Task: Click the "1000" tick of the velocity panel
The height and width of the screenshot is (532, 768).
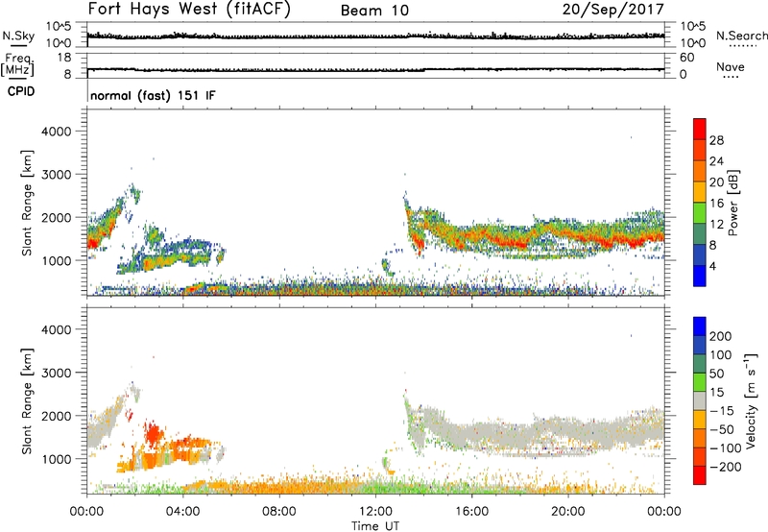Action: [x=56, y=459]
